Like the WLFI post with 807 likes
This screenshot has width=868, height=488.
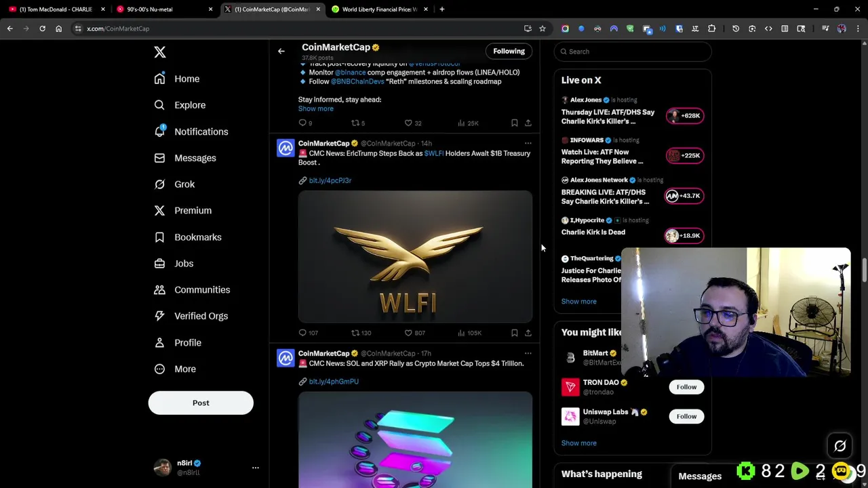(x=414, y=333)
